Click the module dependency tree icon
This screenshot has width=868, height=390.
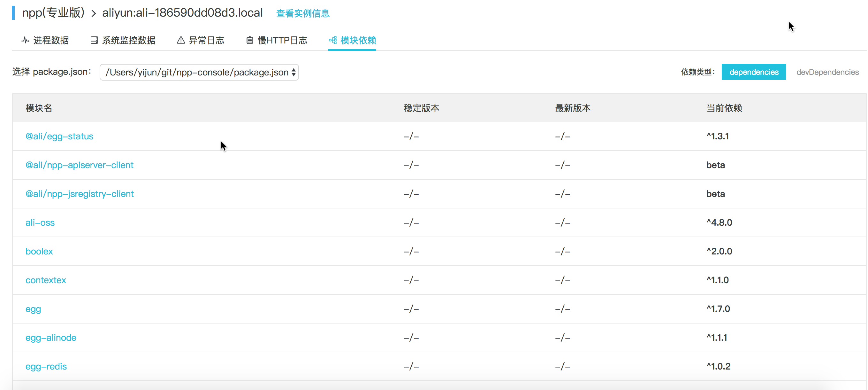click(332, 41)
